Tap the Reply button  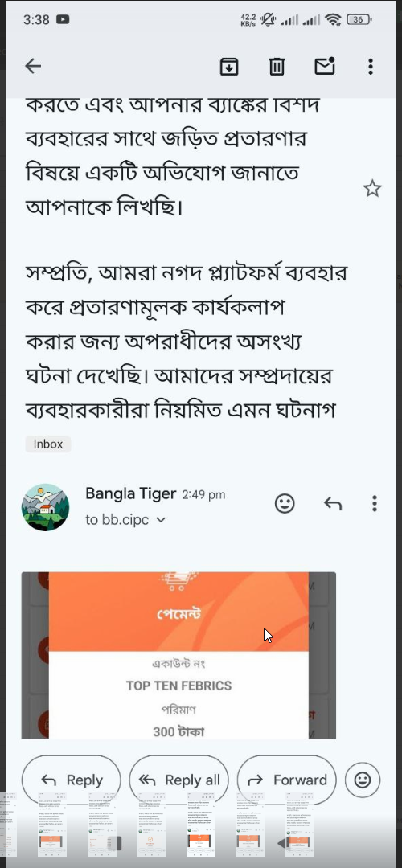71,780
